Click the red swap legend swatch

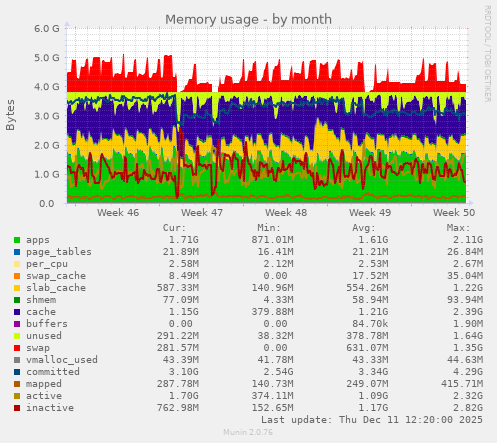point(17,348)
